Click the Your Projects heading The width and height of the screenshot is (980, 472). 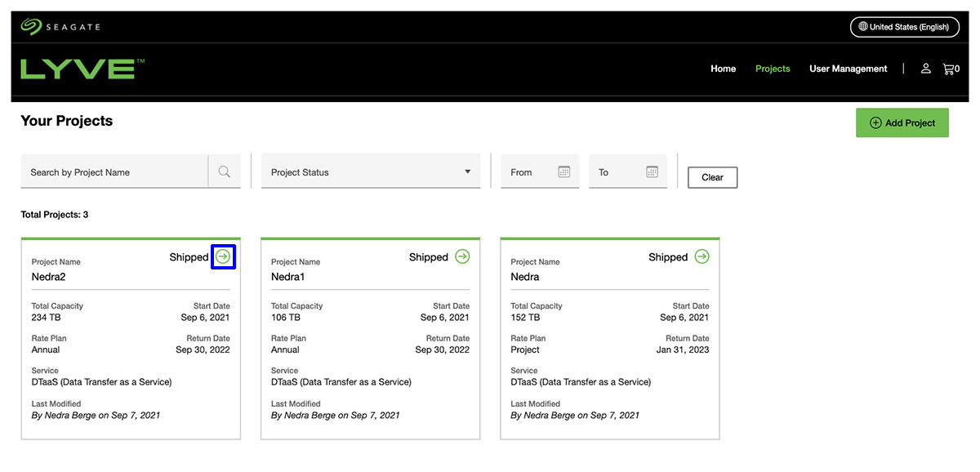[x=67, y=121]
